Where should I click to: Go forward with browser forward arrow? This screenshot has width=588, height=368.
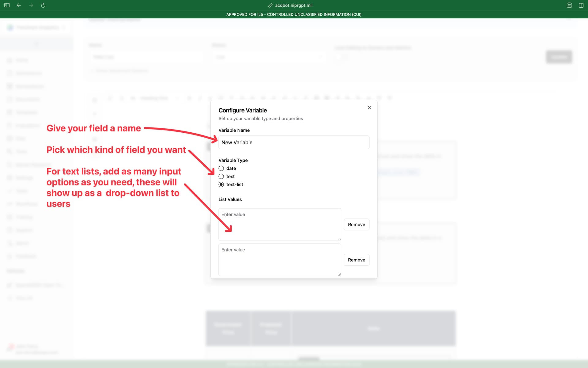(x=31, y=5)
